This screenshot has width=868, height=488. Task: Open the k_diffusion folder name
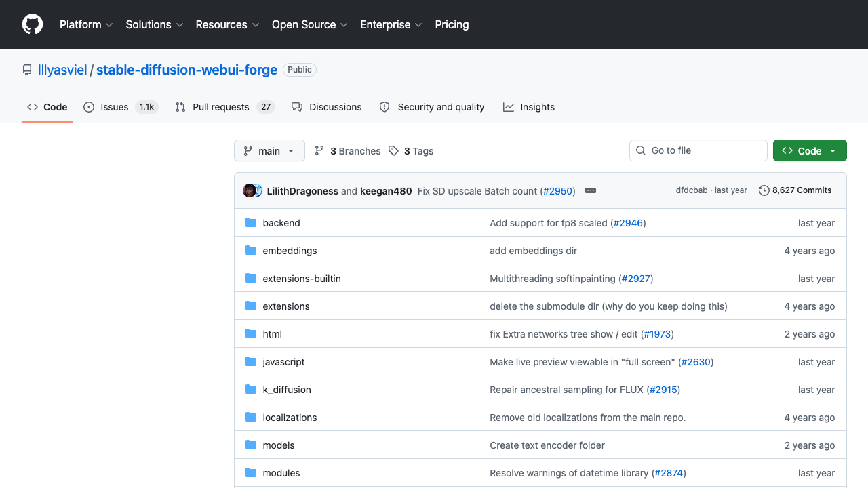[x=287, y=390]
